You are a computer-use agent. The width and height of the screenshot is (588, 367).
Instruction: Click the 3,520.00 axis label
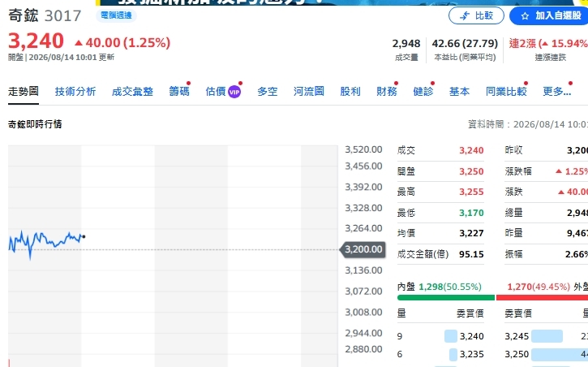[x=363, y=149]
